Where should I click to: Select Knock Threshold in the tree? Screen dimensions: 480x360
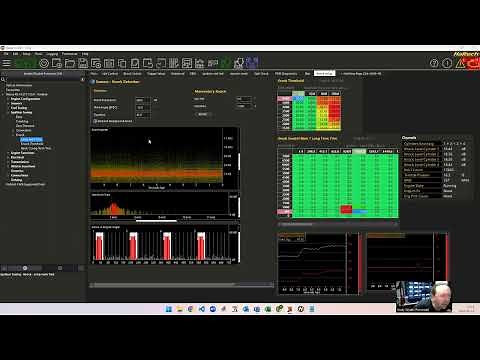(x=32, y=144)
